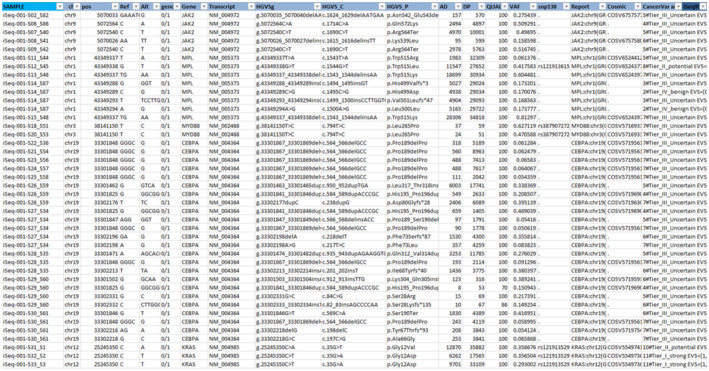Open the Cosmic column filter dropdown
The width and height of the screenshot is (709, 371).
[x=638, y=7]
